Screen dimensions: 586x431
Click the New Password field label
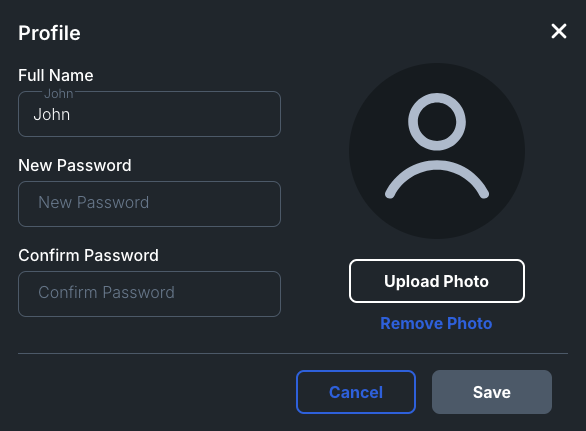point(75,165)
